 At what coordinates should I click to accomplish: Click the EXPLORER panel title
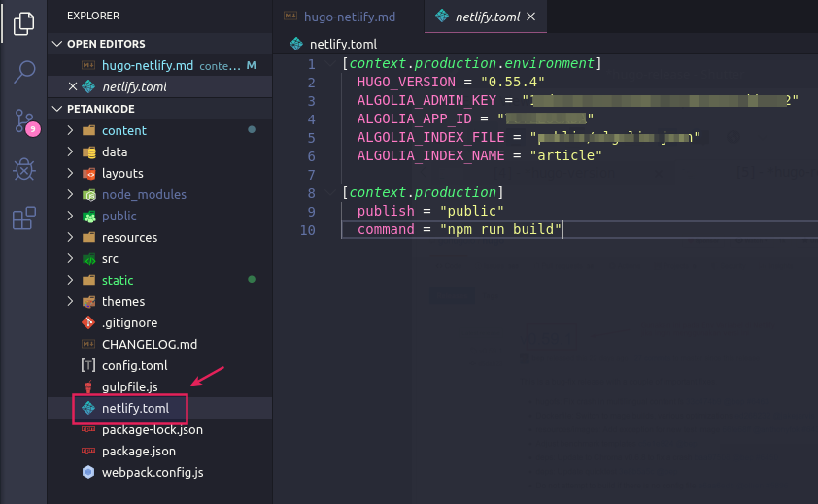pos(93,16)
